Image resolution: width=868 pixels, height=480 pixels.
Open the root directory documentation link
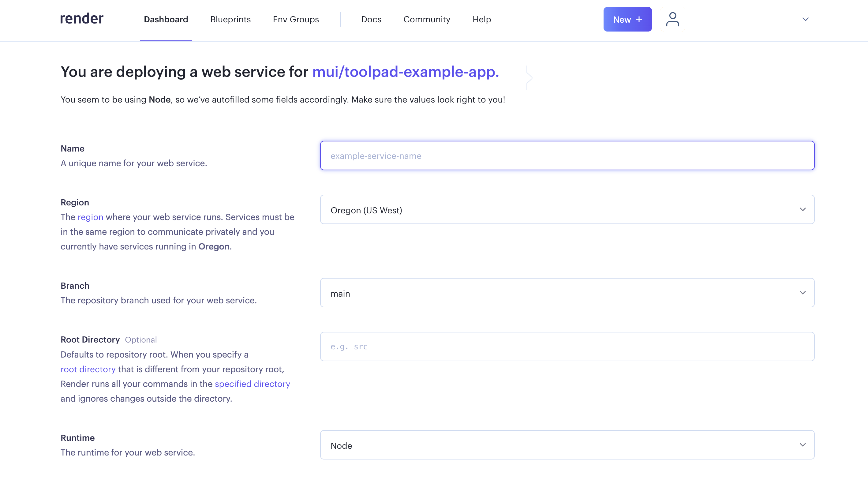tap(88, 369)
